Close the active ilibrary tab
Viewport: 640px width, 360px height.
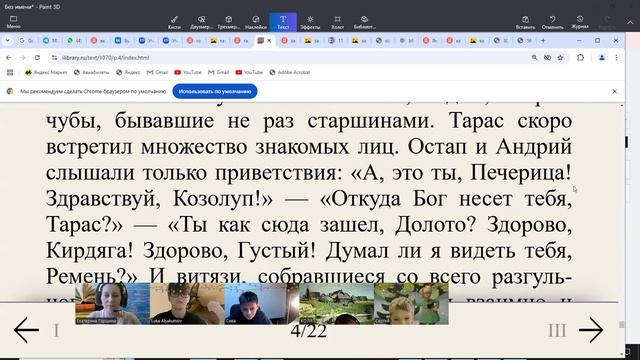point(269,40)
